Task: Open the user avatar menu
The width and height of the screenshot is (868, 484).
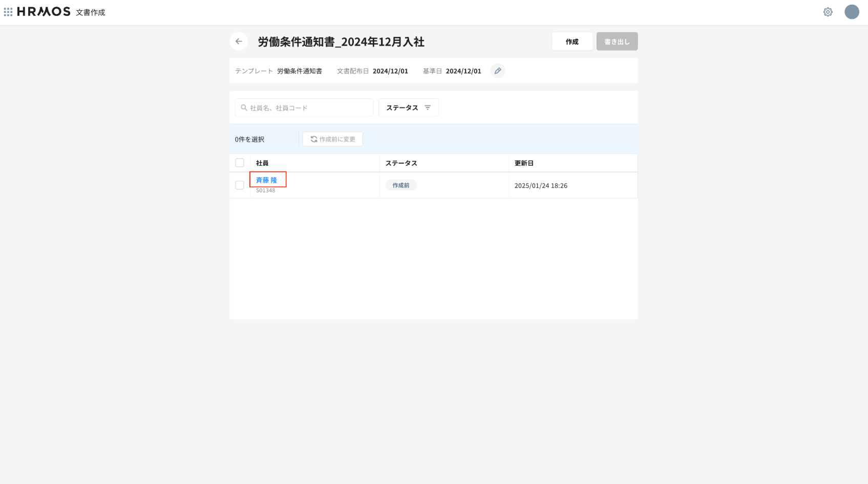Action: point(851,12)
